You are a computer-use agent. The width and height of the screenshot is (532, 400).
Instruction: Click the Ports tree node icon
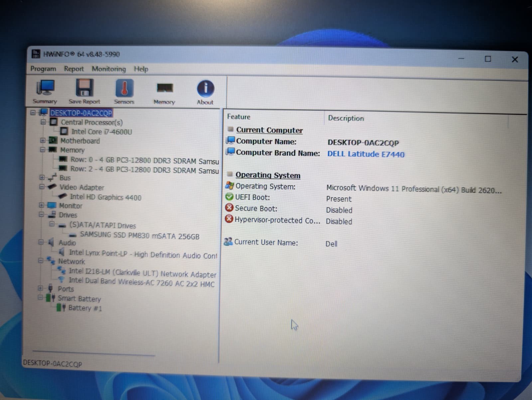50,288
